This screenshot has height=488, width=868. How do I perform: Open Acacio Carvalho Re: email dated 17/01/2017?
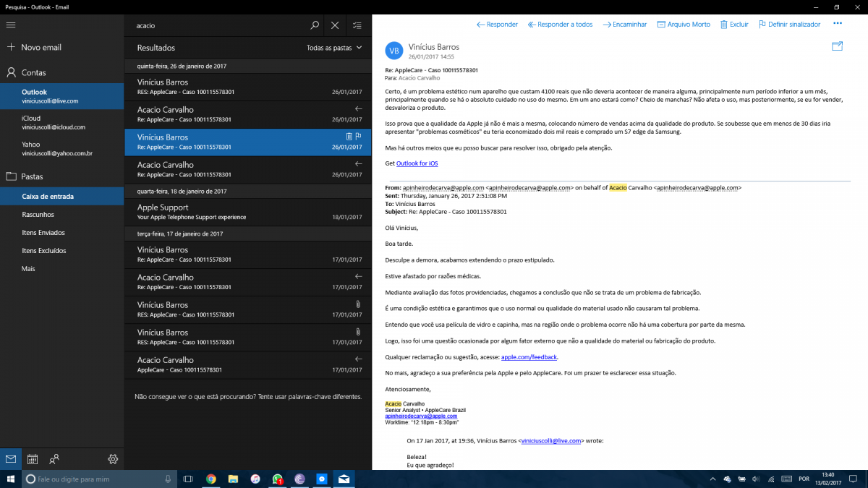click(x=248, y=281)
